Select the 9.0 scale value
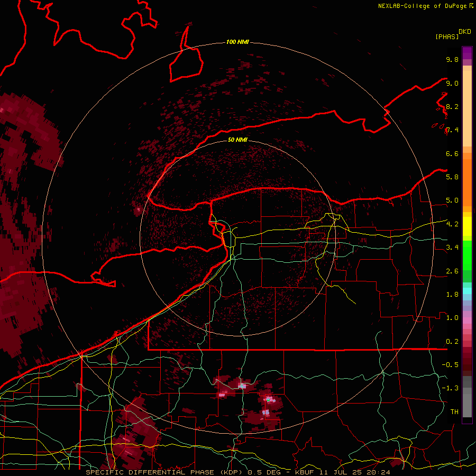Viewport: 476px width, 476px height. click(452, 83)
